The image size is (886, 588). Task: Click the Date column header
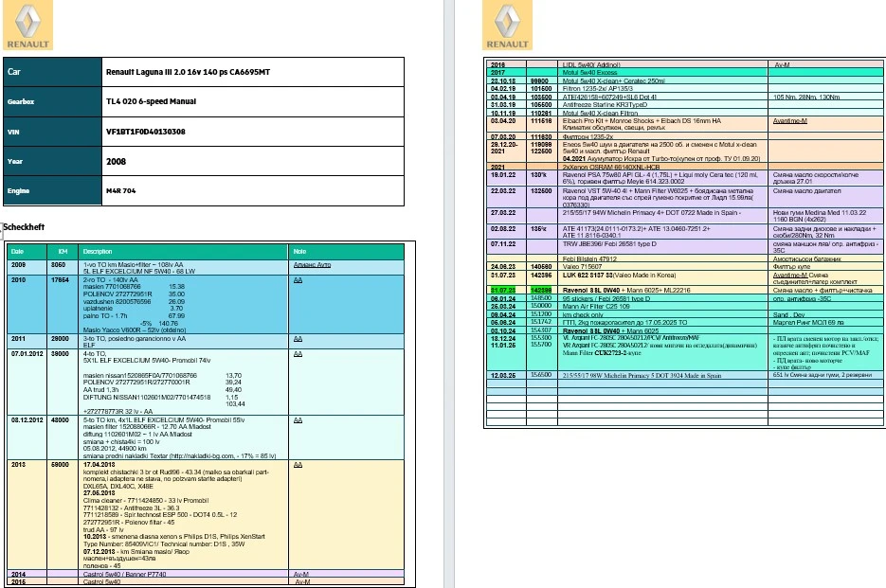[x=17, y=251]
